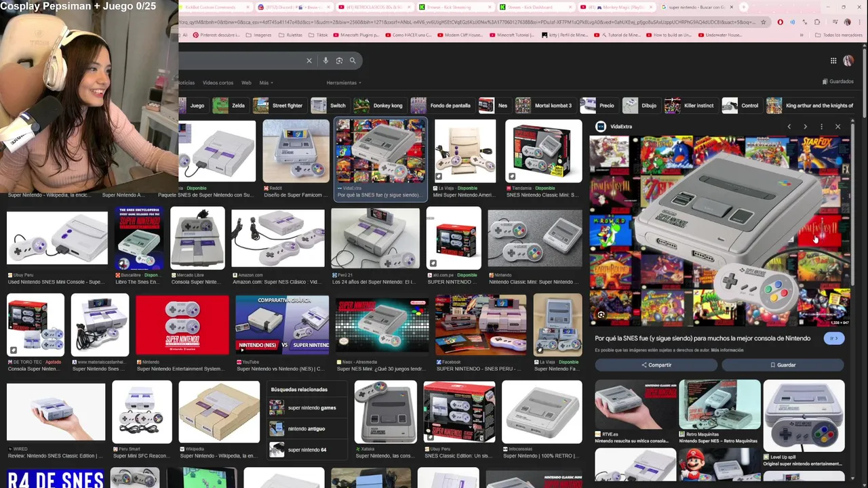The width and height of the screenshot is (868, 488).
Task: Click the preview title 'Por qué la SNES fue...'
Action: [703, 338]
